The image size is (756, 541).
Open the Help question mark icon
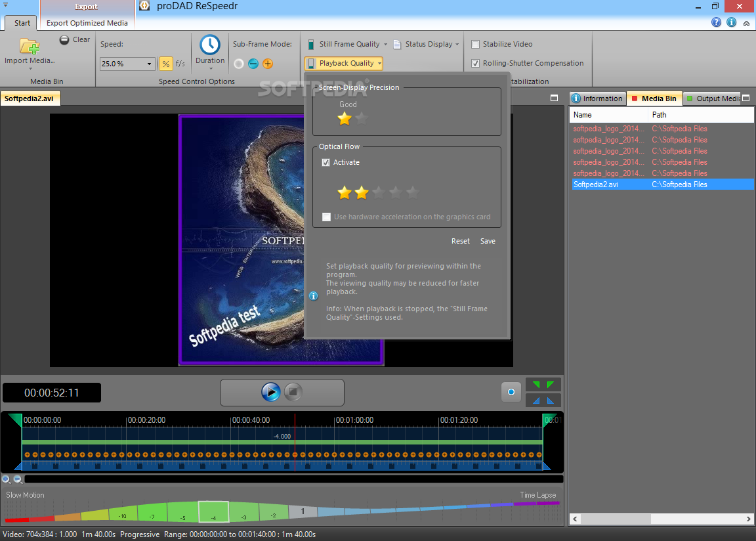[x=716, y=22]
